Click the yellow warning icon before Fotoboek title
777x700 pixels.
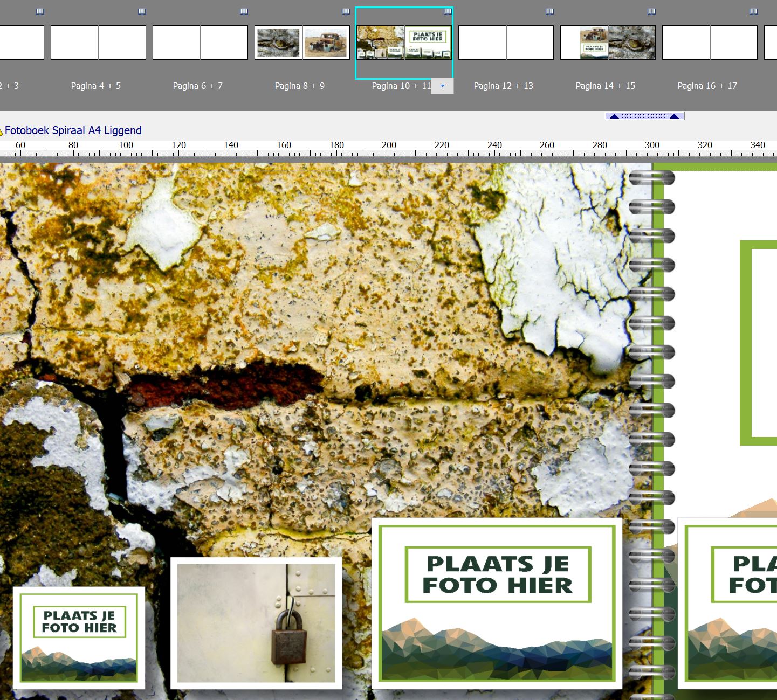[x=1, y=131]
